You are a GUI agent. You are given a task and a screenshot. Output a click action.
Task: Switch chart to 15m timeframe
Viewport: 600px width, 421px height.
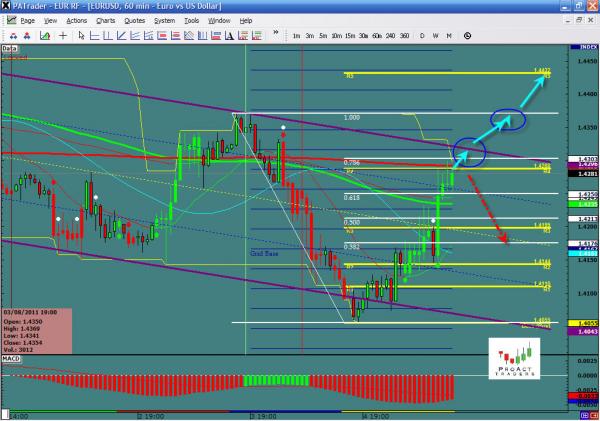tap(350, 36)
